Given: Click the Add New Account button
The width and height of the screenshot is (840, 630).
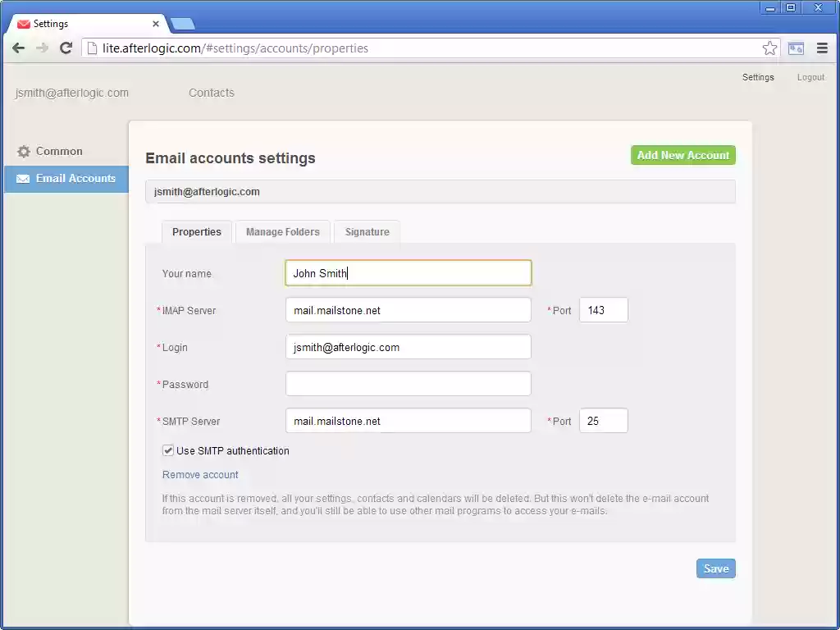Looking at the screenshot, I should pos(682,154).
